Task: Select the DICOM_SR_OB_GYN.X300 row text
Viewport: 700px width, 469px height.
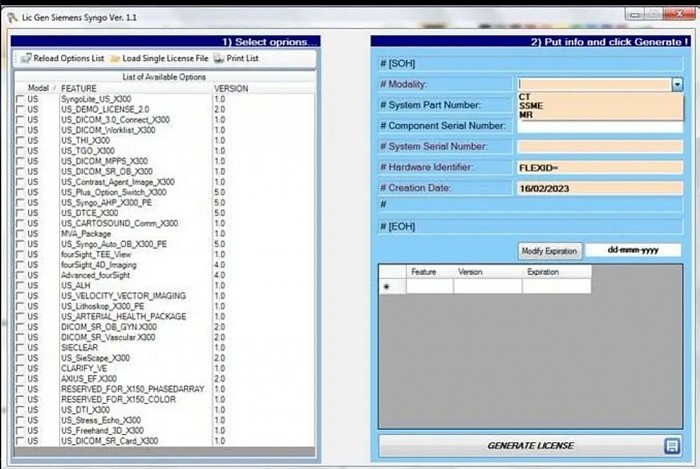Action: pos(108,327)
